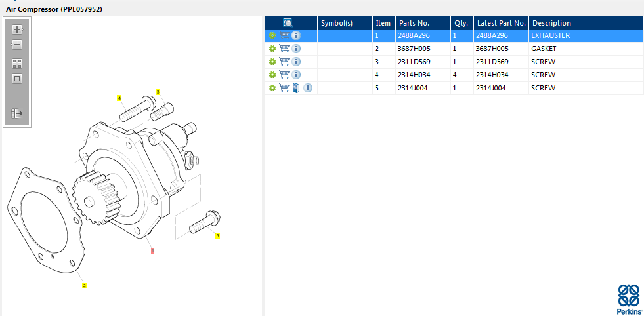Select callout 3 on the diagram
Image resolution: width=644 pixels, height=316 pixels.
158,92
